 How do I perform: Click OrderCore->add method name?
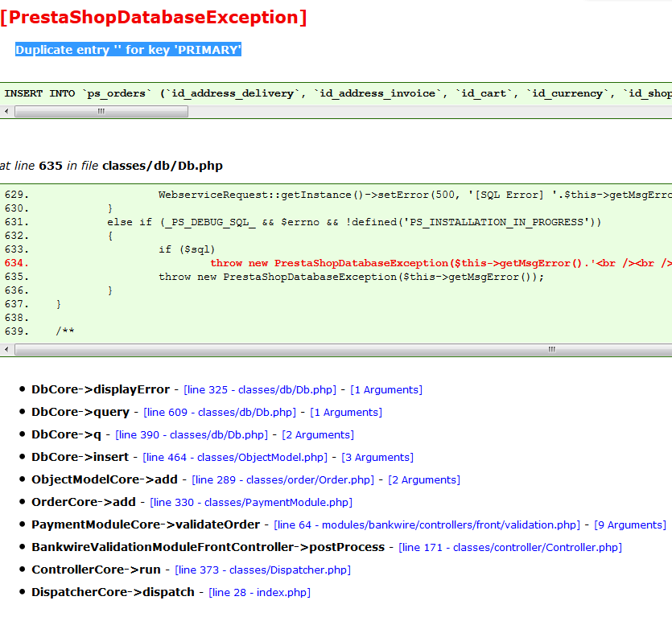point(84,502)
